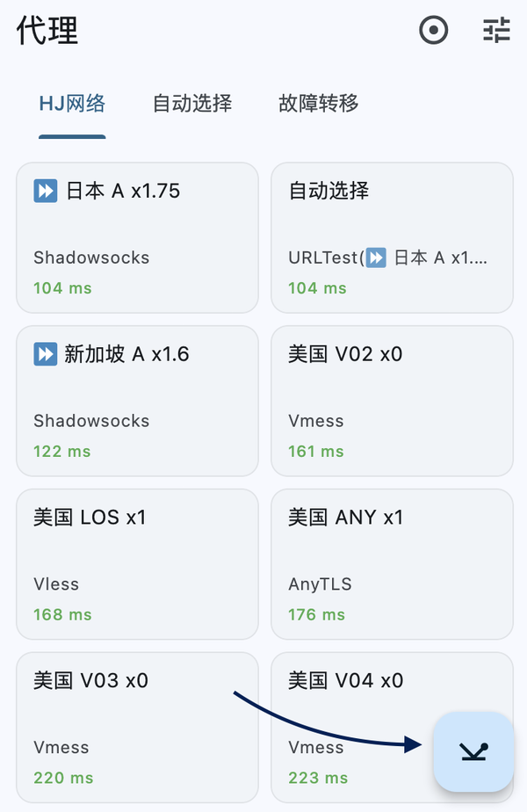Switch to the 故障转移 tab
This screenshot has width=527, height=812.
click(x=319, y=104)
